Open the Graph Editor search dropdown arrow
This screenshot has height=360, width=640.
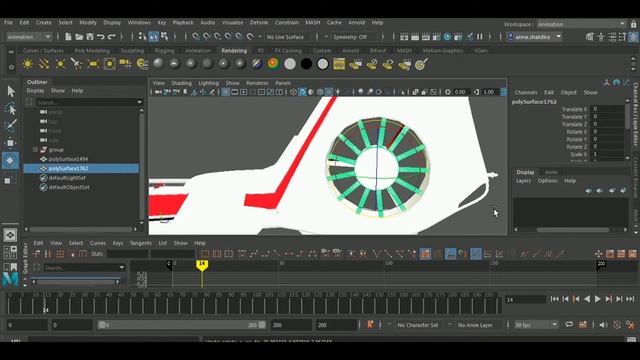122,267
